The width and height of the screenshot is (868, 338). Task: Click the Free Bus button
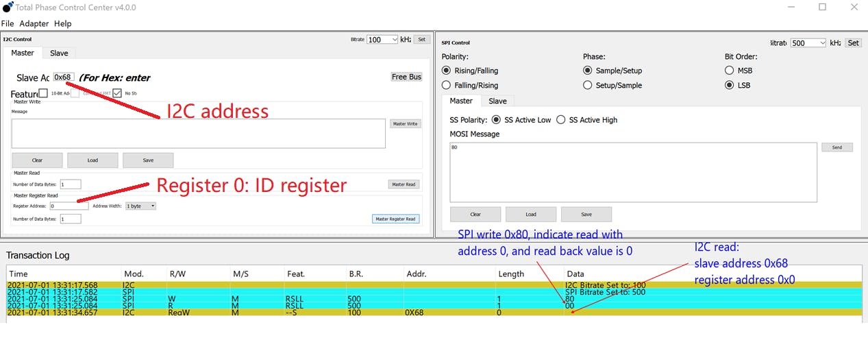(406, 77)
